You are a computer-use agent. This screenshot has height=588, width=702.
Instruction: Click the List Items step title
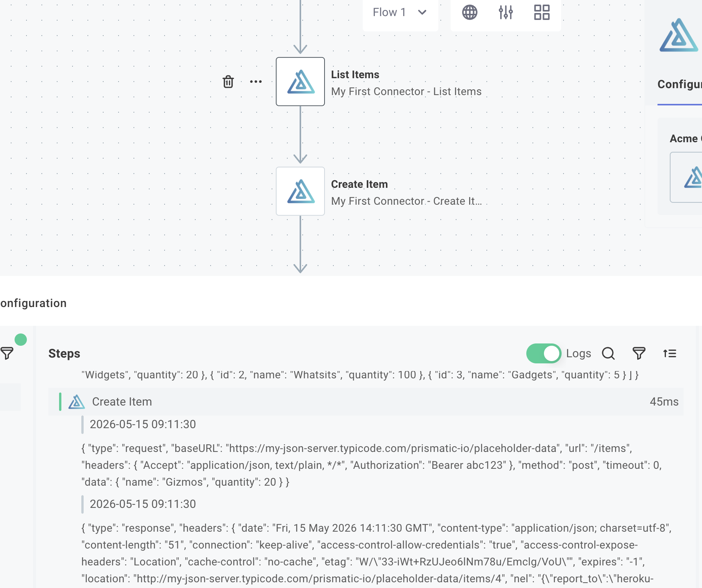(x=355, y=74)
